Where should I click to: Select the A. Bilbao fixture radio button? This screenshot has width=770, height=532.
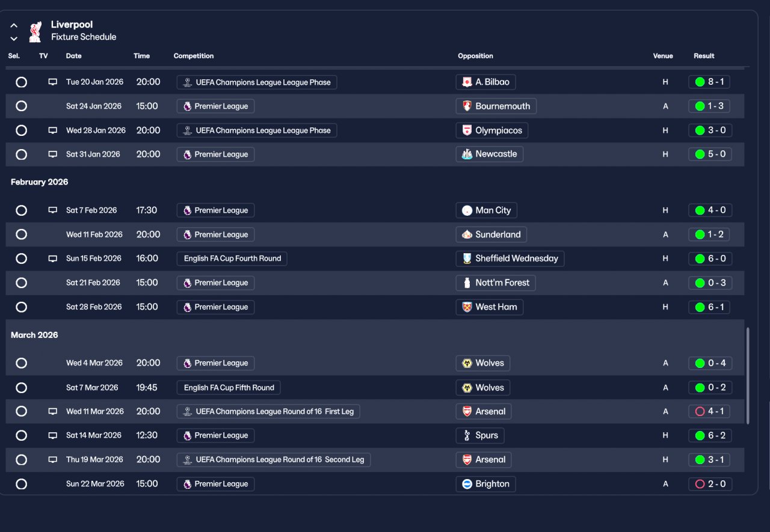point(22,82)
